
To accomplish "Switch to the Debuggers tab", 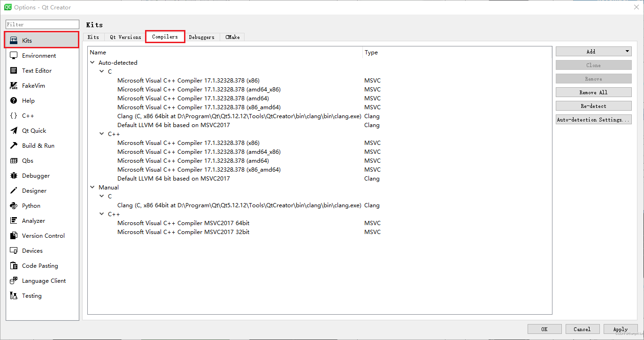I will (x=202, y=37).
